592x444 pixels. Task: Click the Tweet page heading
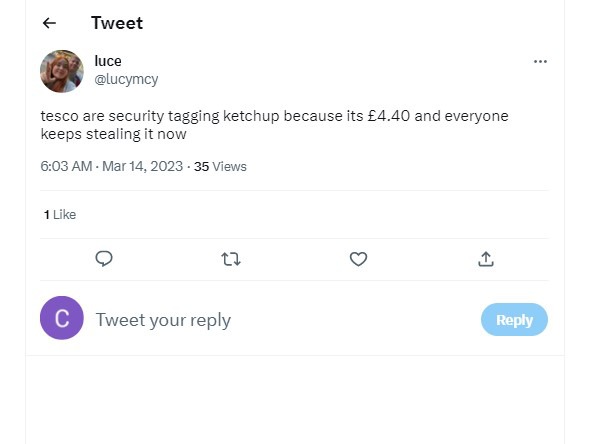point(117,23)
